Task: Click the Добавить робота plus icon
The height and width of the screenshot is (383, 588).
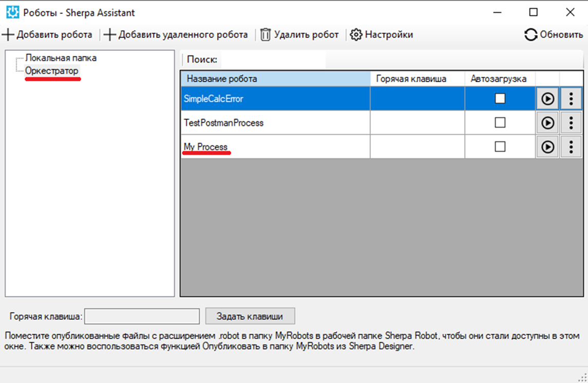Action: click(8, 34)
